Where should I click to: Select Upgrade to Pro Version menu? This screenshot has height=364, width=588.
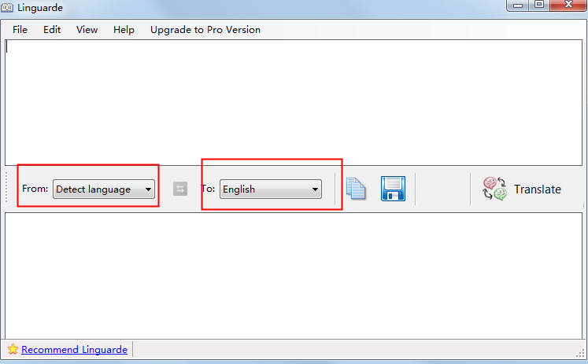click(x=205, y=30)
